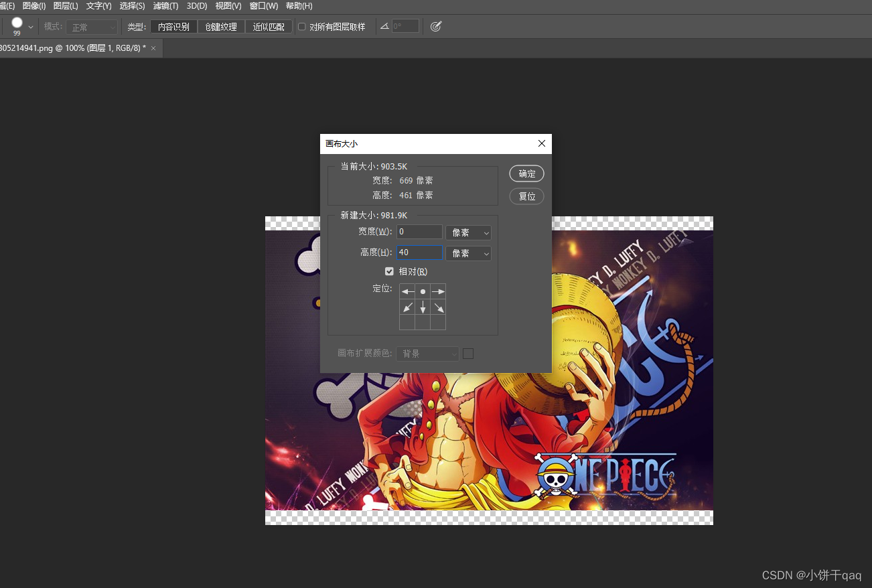The height and width of the screenshot is (588, 872).
Task: Open the 视图(V) menu
Action: tap(228, 6)
